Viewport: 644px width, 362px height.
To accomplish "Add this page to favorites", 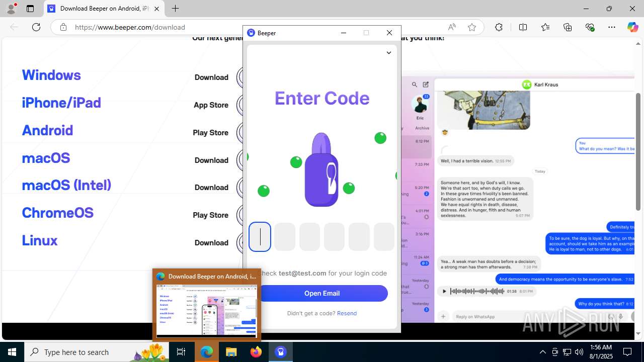I will pyautogui.click(x=472, y=27).
